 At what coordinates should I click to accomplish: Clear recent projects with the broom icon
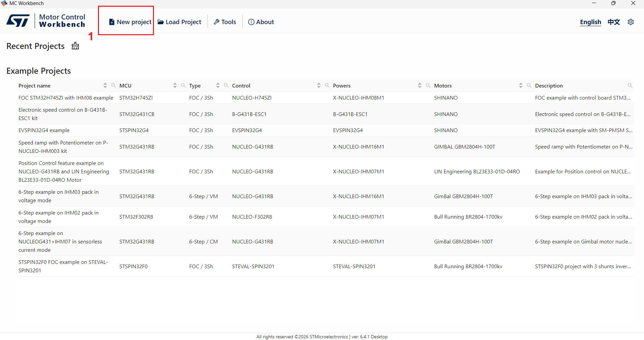tap(75, 46)
